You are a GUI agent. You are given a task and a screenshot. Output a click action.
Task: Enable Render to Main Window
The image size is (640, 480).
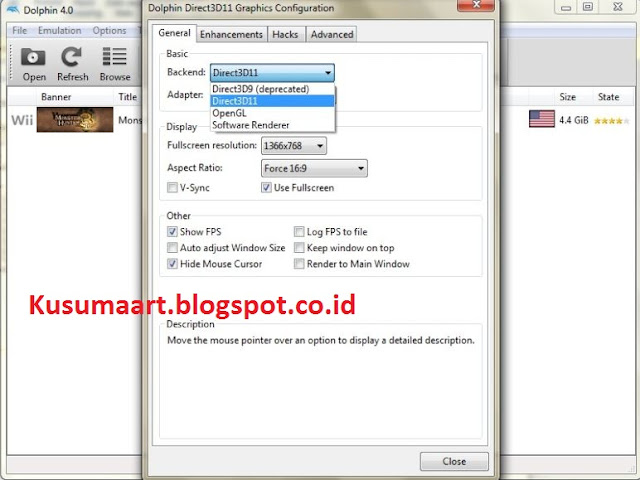299,264
